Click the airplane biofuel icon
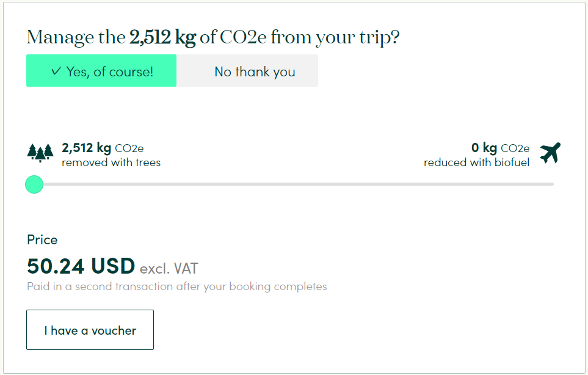Image resolution: width=588 pixels, height=375 pixels. pos(550,153)
